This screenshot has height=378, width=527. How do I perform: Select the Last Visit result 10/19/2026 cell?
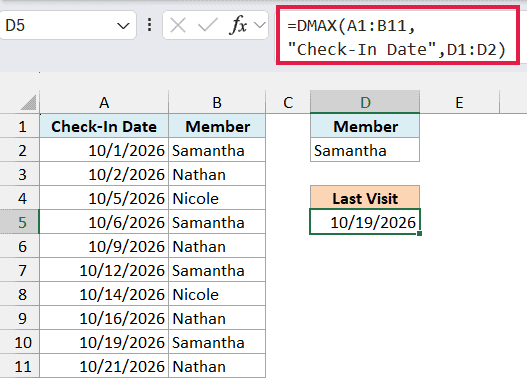point(365,222)
